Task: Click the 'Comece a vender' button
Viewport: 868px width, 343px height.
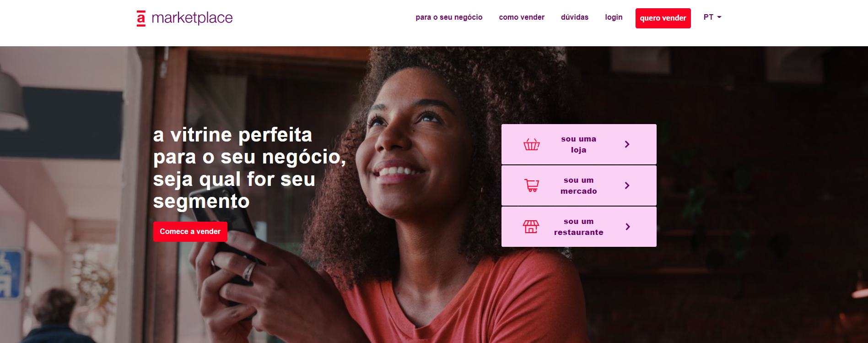Action: 190,232
